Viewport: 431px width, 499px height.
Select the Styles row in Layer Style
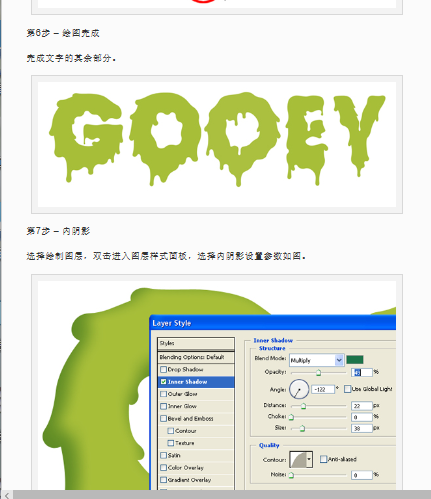point(196,343)
